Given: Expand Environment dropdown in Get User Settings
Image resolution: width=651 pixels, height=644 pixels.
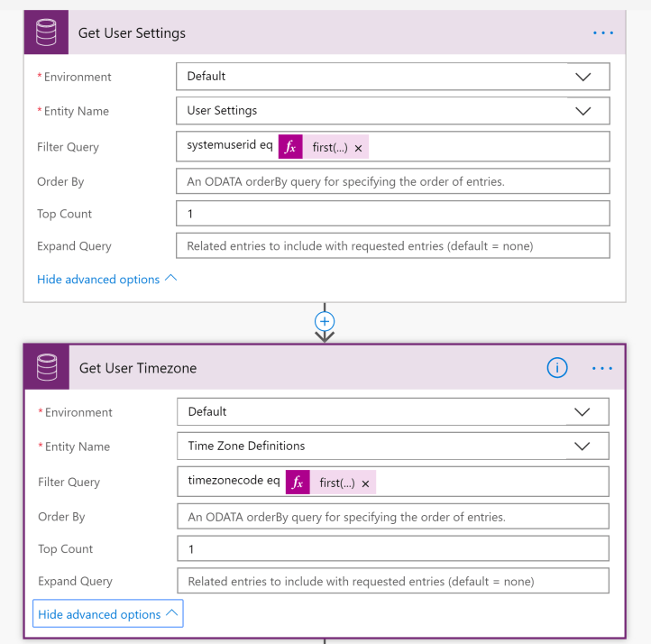Looking at the screenshot, I should (x=582, y=77).
